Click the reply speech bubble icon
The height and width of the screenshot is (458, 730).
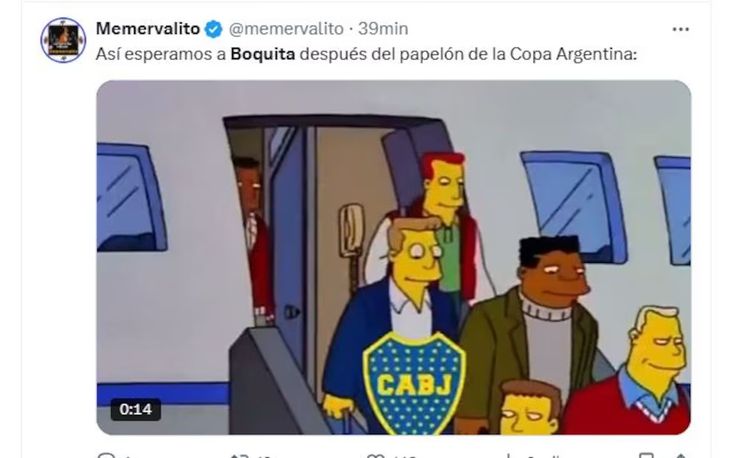(106, 455)
